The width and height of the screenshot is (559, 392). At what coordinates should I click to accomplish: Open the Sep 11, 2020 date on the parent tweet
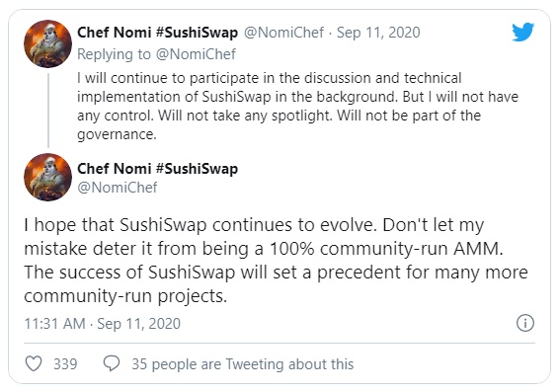(378, 33)
